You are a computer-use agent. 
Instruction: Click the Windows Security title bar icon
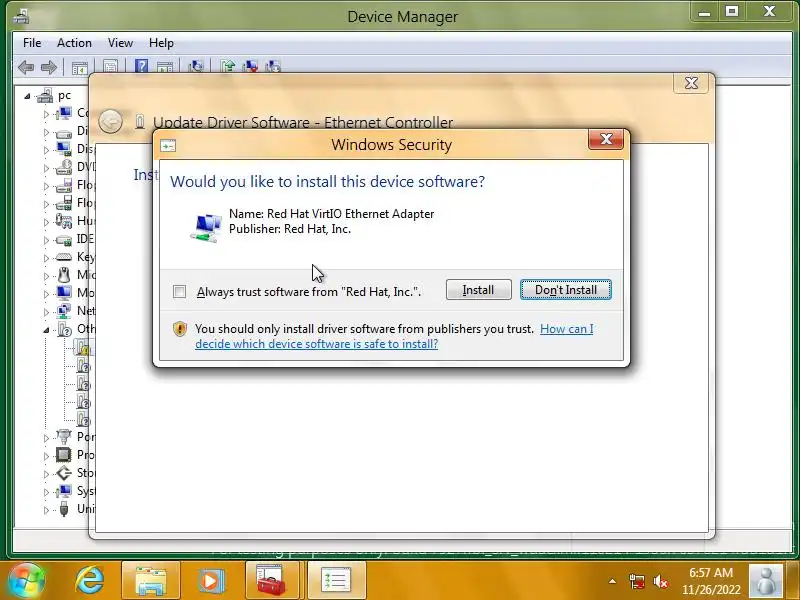(x=168, y=146)
